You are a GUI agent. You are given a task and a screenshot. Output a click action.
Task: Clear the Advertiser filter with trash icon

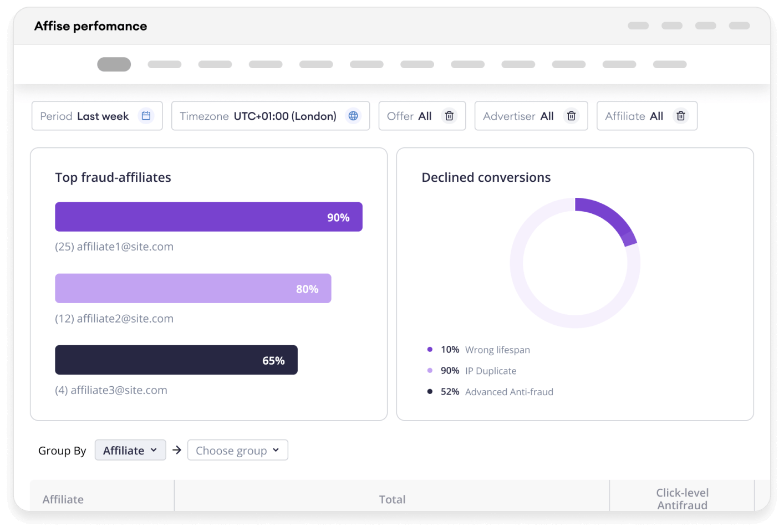tap(571, 116)
